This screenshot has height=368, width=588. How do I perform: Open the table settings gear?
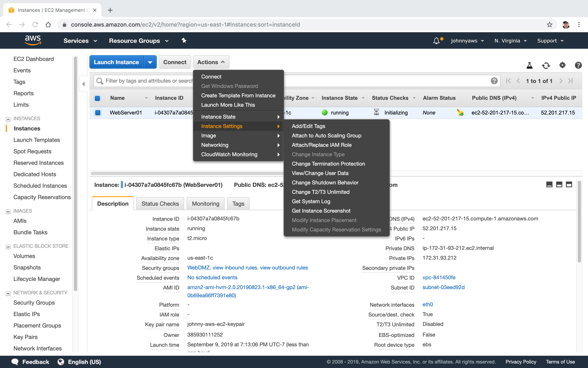(x=562, y=65)
